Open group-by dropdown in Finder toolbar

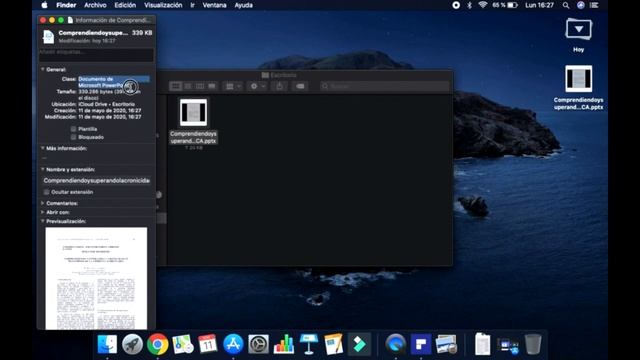pos(233,86)
